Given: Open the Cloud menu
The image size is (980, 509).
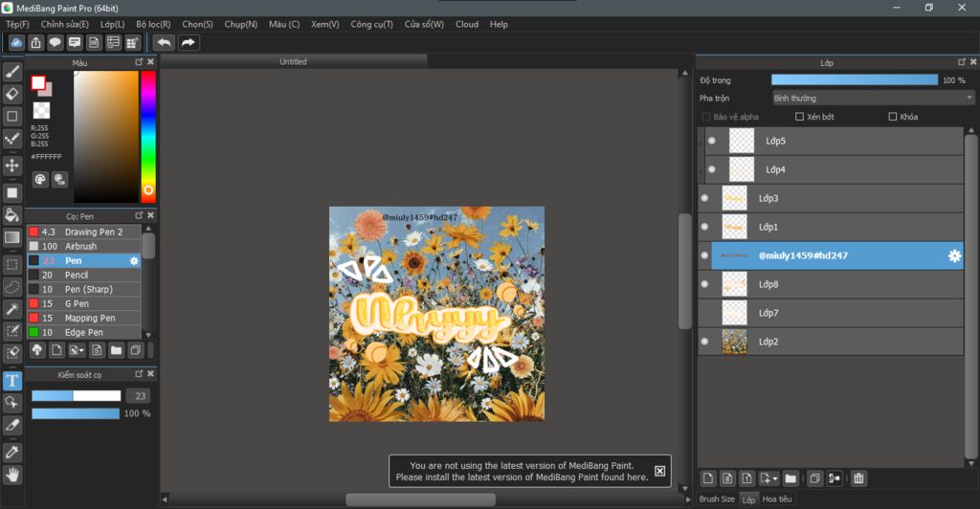Looking at the screenshot, I should (x=467, y=24).
